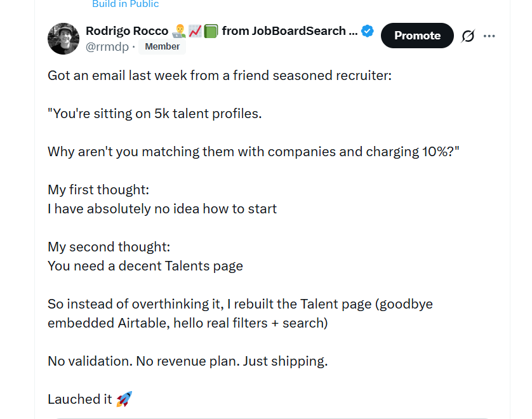The image size is (532, 419).
Task: Click "You're sitting on 5k talent profiles" text
Action: [x=155, y=114]
